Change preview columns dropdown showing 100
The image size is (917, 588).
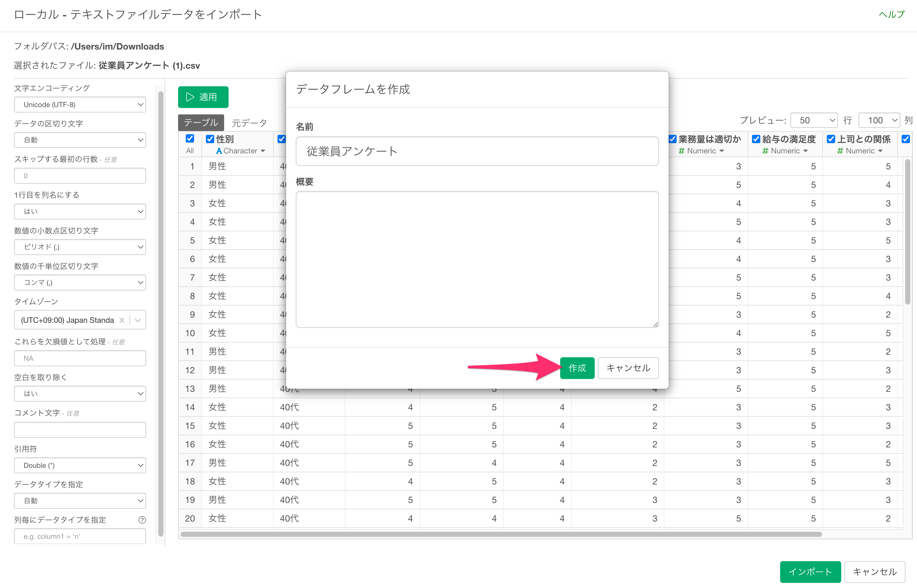click(x=880, y=120)
